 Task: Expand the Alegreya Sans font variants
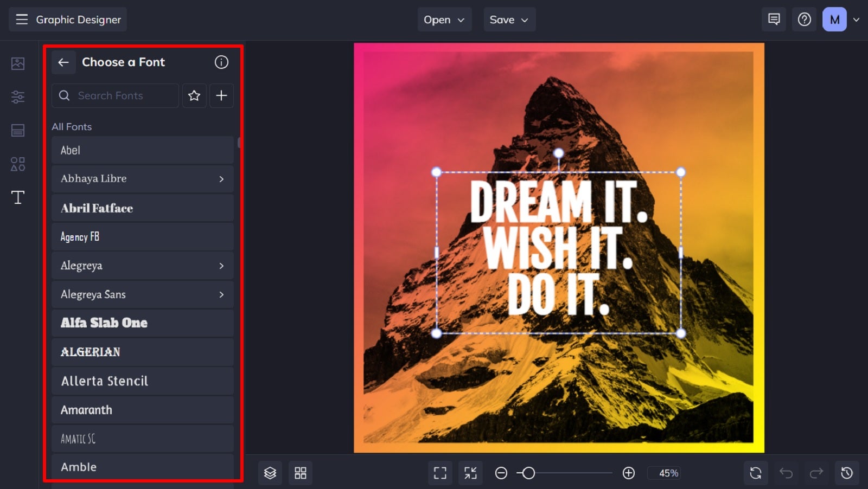tap(221, 294)
